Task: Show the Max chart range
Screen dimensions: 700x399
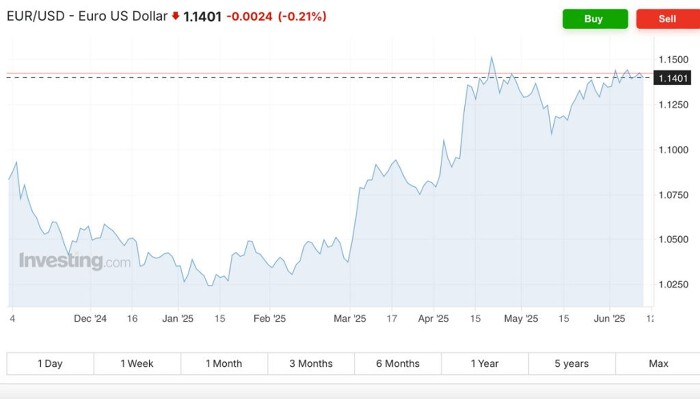Action: (x=658, y=364)
